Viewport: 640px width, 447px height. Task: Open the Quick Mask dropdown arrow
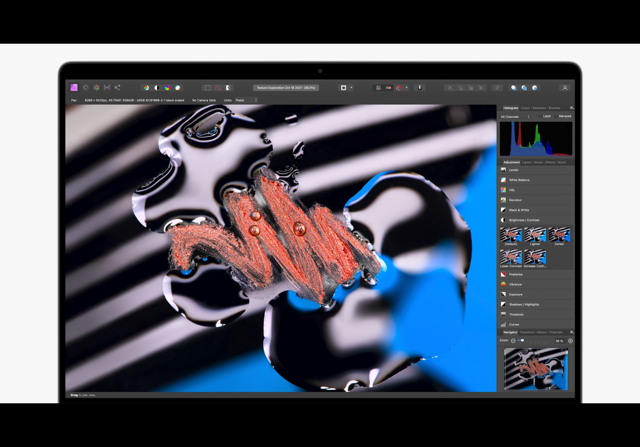pyautogui.click(x=351, y=88)
